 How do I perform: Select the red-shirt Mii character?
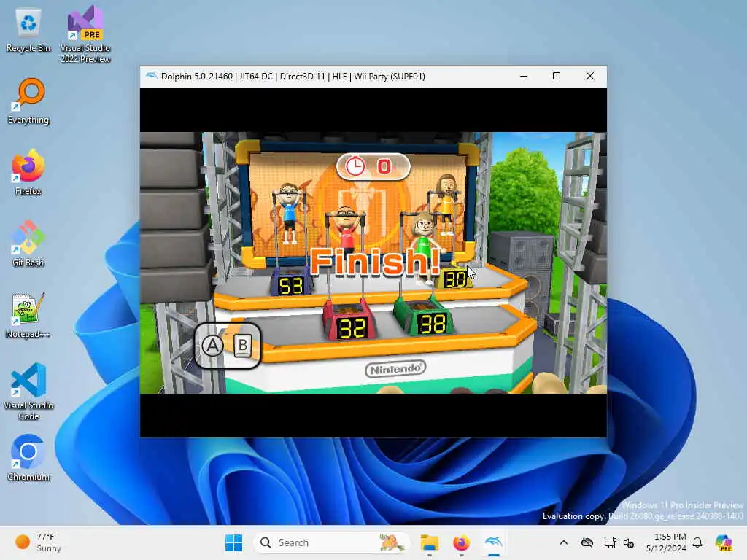tap(347, 230)
